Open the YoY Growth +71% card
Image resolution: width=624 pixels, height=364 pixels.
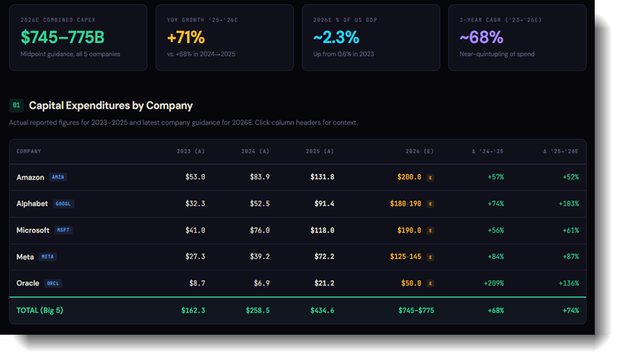pos(225,38)
